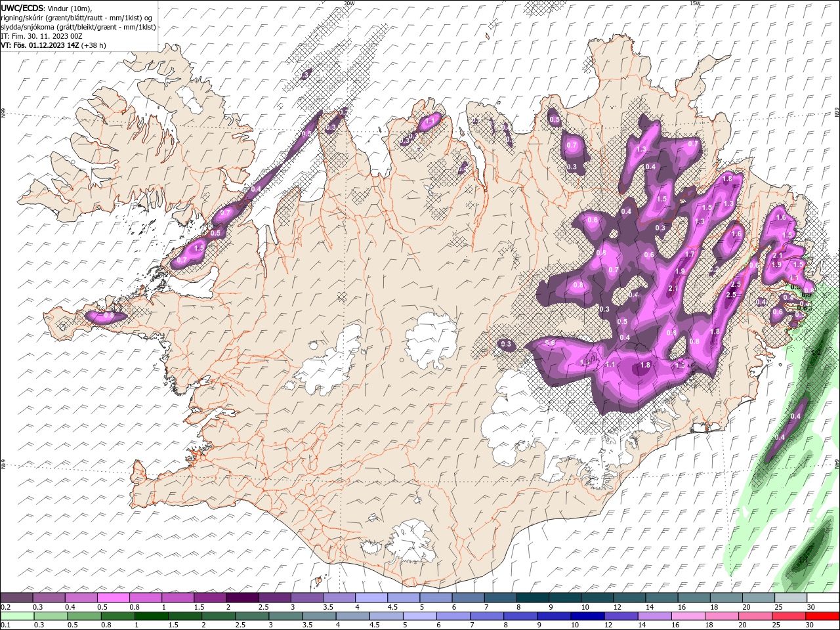Click the '0.2' label on the upper scale
Viewport: 840px width, 630px height.
point(5,607)
